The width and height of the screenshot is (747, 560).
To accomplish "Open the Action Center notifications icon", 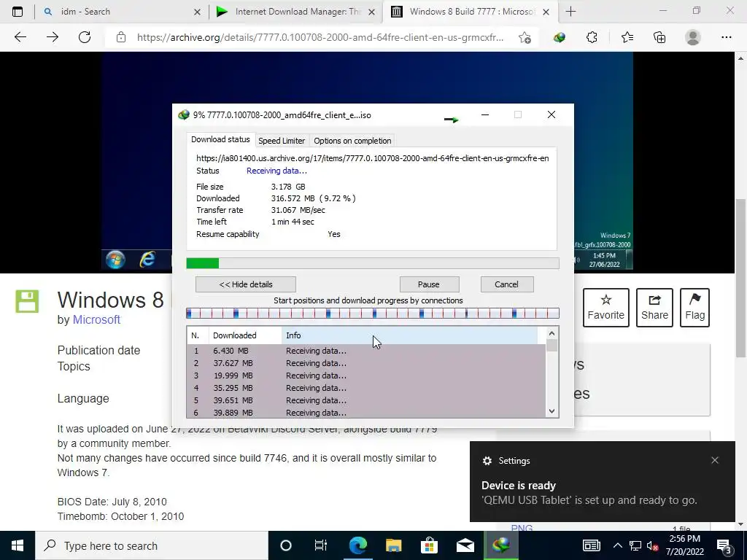I will [x=724, y=546].
